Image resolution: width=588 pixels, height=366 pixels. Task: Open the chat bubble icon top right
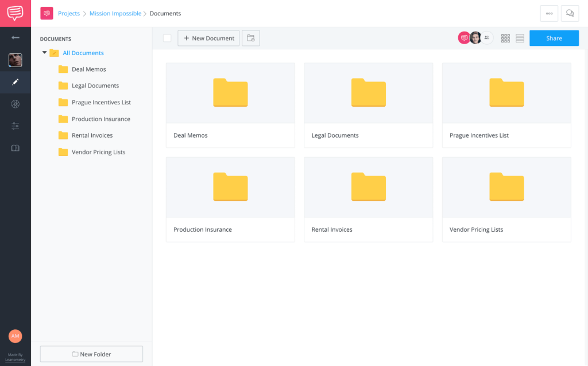(570, 13)
